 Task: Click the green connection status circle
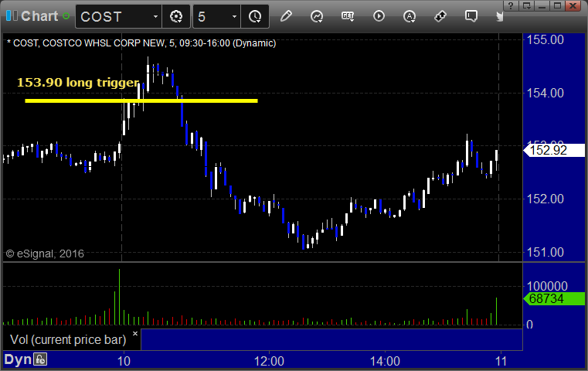click(66, 16)
